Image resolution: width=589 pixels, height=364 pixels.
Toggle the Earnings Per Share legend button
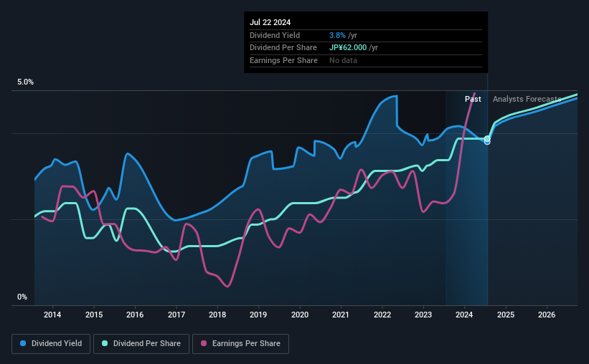click(240, 344)
